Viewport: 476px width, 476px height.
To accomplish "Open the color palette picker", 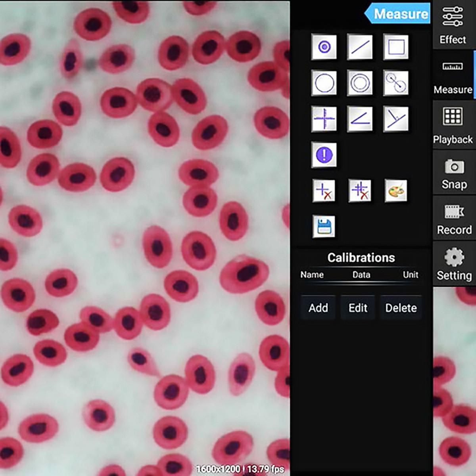I will [396, 191].
